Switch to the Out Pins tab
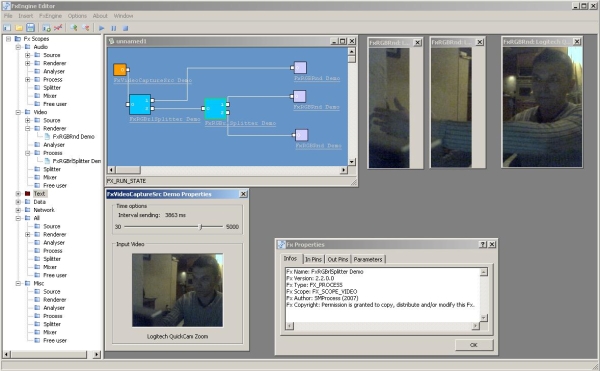 point(338,259)
